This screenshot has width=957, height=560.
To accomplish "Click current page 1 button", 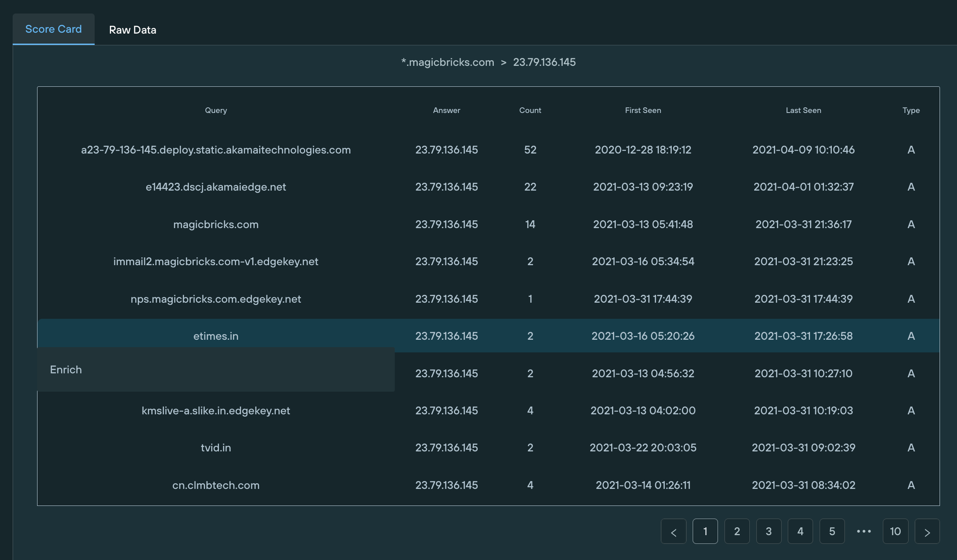I will pos(705,532).
